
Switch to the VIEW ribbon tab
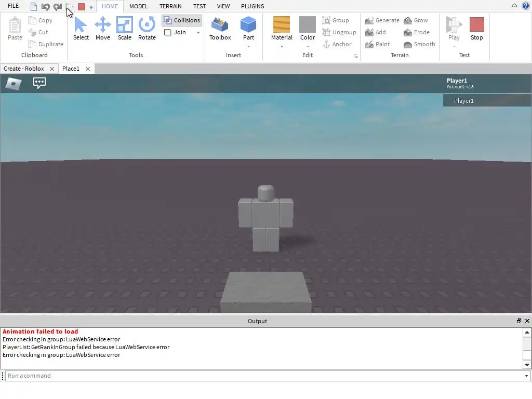click(x=223, y=6)
